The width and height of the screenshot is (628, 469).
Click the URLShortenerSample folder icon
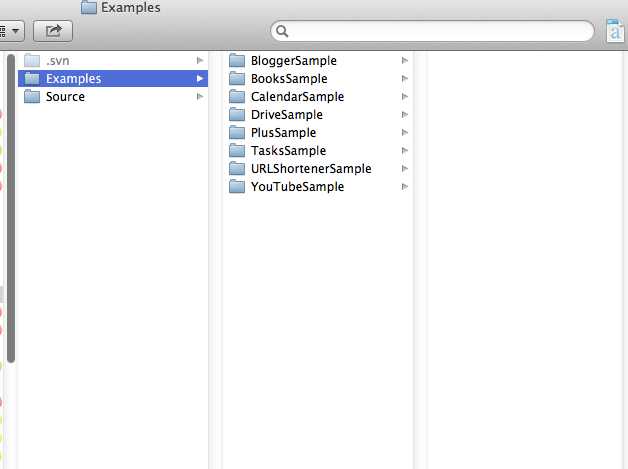237,169
